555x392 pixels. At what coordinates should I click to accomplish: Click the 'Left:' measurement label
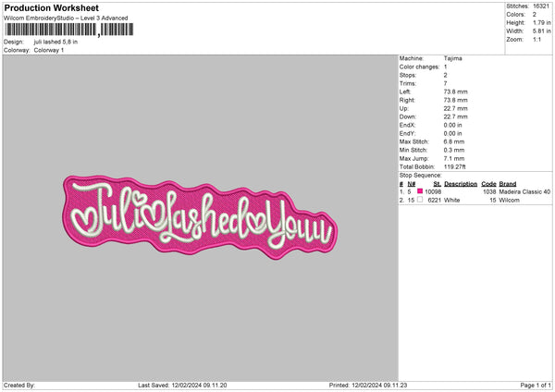click(405, 92)
